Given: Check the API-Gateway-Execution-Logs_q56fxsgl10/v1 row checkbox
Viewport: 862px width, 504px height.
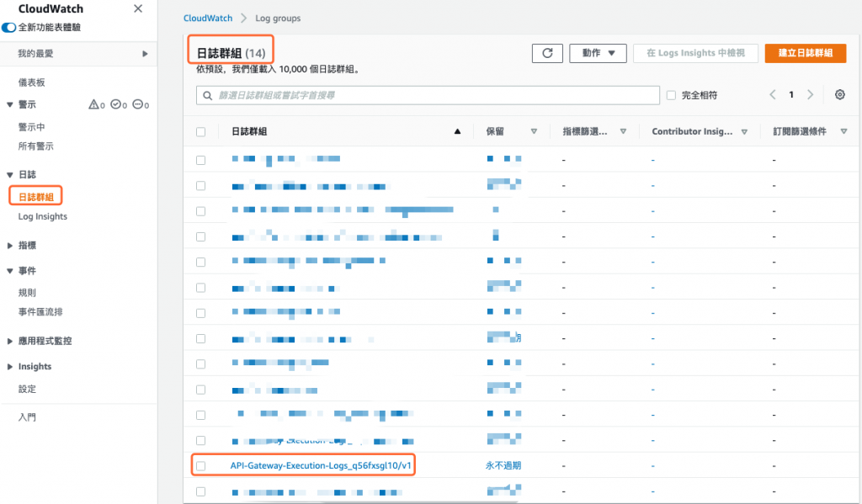Looking at the screenshot, I should pyautogui.click(x=200, y=466).
